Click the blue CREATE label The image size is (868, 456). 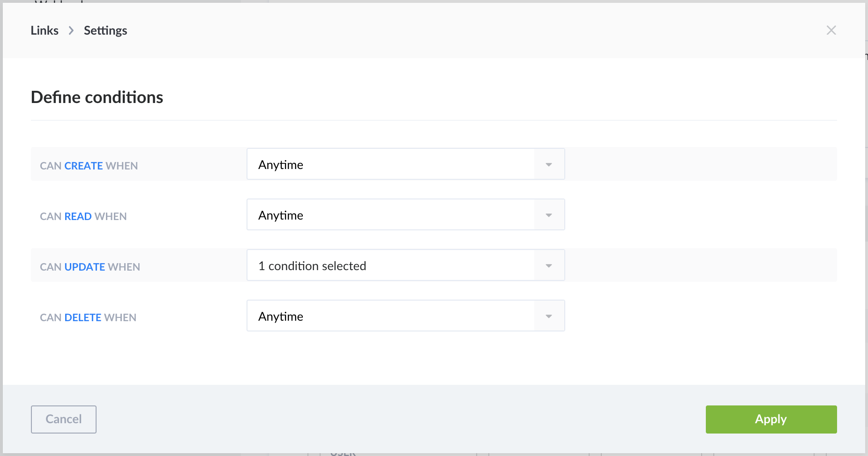point(83,165)
